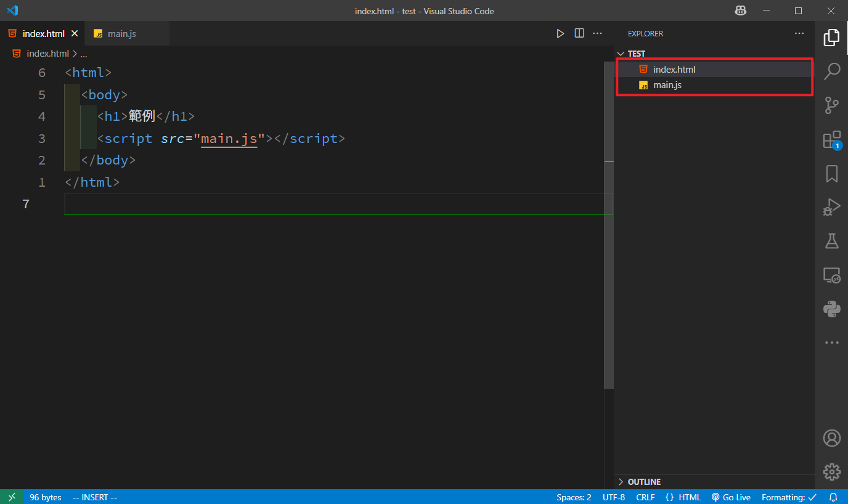
Task: Open the Explorer view in activity bar
Action: click(831, 38)
